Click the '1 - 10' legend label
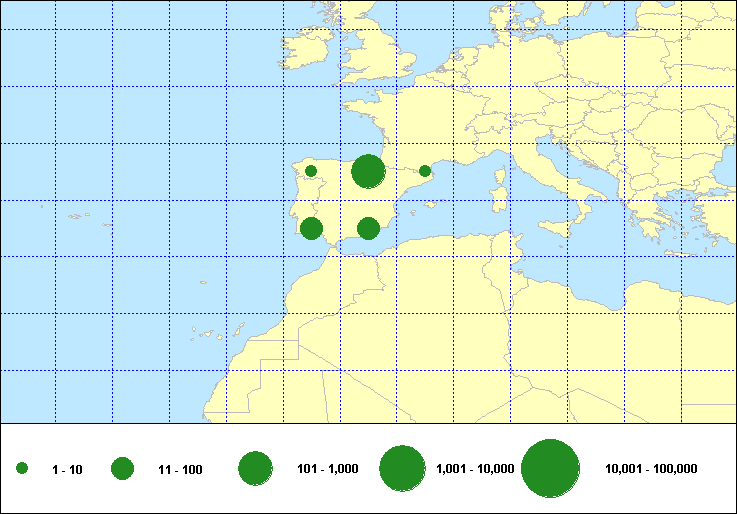The image size is (737, 514). pos(67,469)
